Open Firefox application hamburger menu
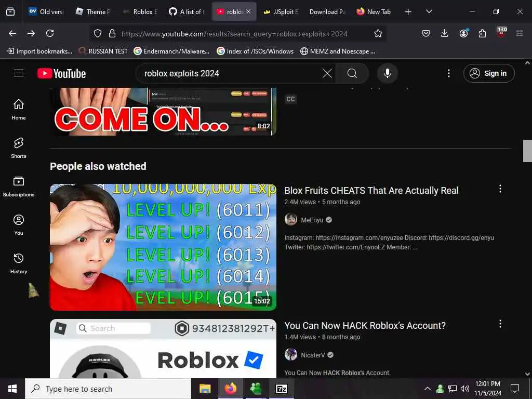The image size is (532, 399). [x=520, y=33]
